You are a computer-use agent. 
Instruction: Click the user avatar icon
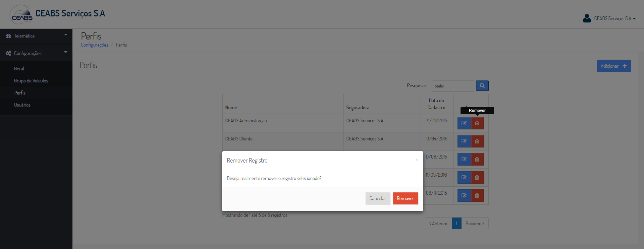click(x=587, y=18)
